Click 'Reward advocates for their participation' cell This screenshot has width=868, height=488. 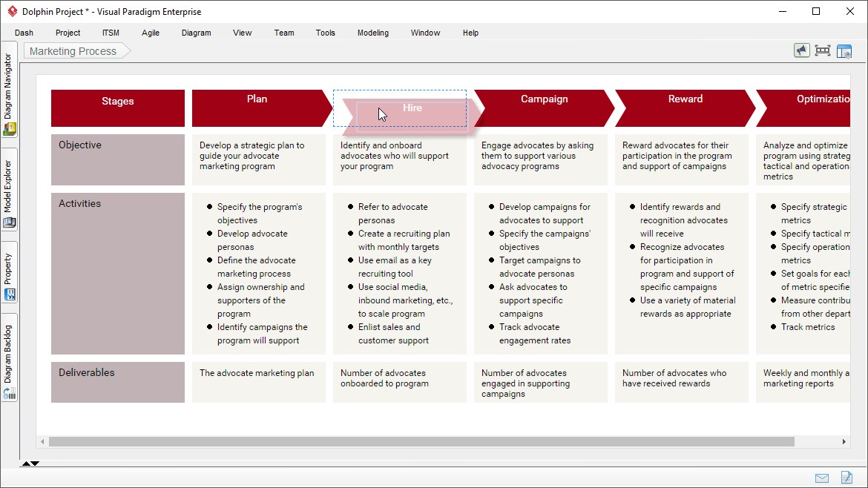(682, 159)
